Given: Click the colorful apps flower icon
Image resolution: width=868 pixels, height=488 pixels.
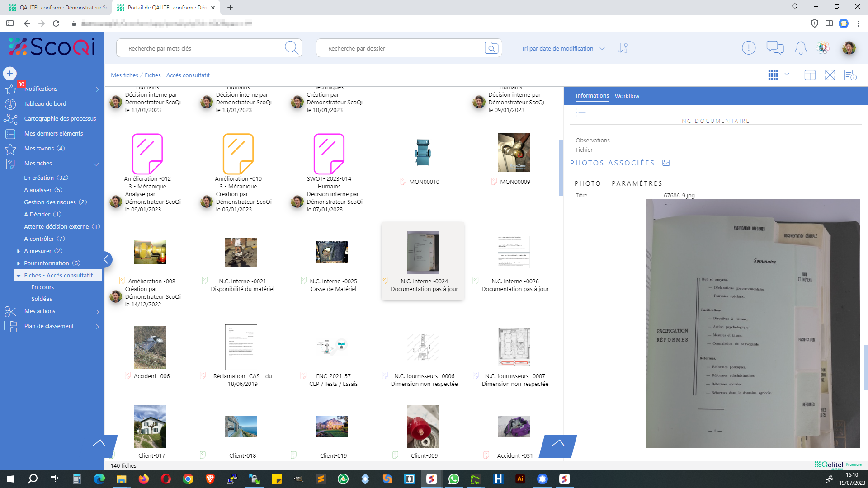Looking at the screenshot, I should pyautogui.click(x=823, y=47).
